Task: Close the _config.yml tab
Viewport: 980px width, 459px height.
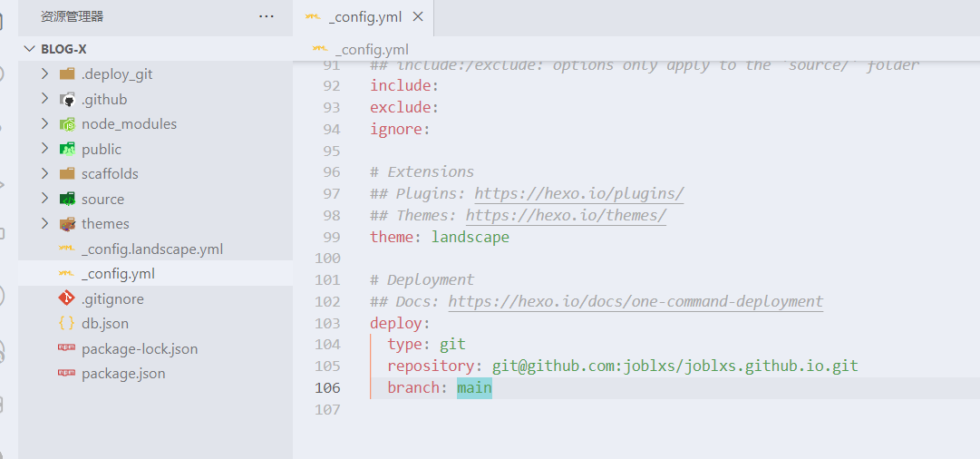Action: tap(418, 17)
